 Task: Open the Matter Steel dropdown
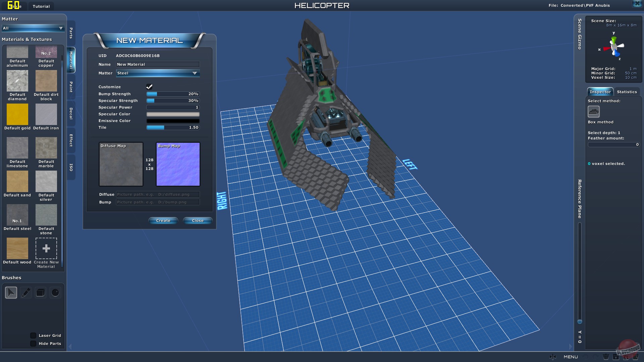(158, 73)
